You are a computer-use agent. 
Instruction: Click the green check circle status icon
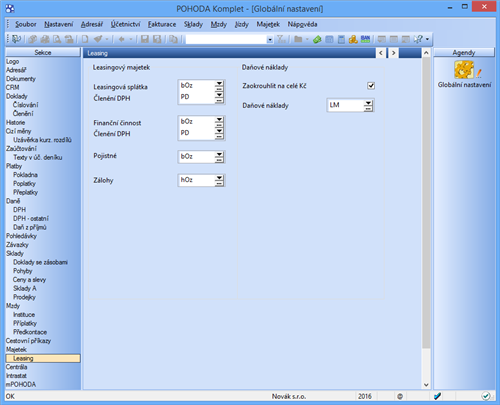pos(486,396)
